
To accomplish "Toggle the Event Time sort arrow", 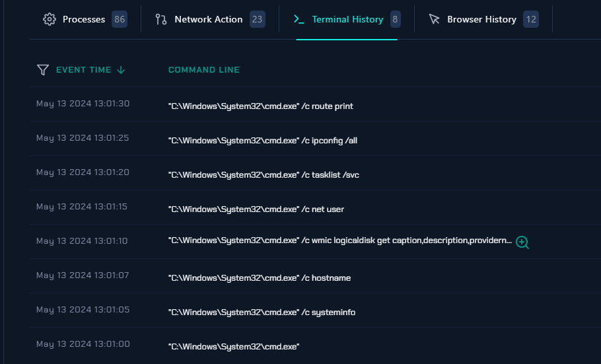I will (121, 70).
